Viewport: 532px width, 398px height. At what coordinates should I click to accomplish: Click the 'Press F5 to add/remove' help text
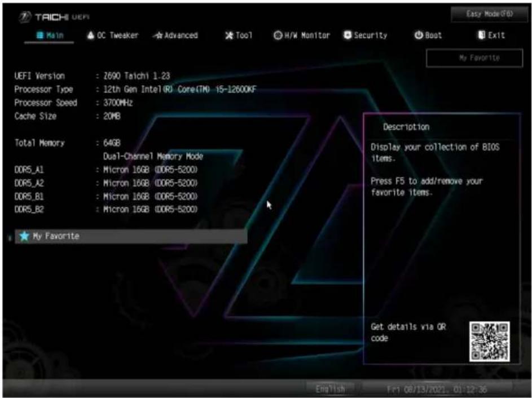(427, 187)
